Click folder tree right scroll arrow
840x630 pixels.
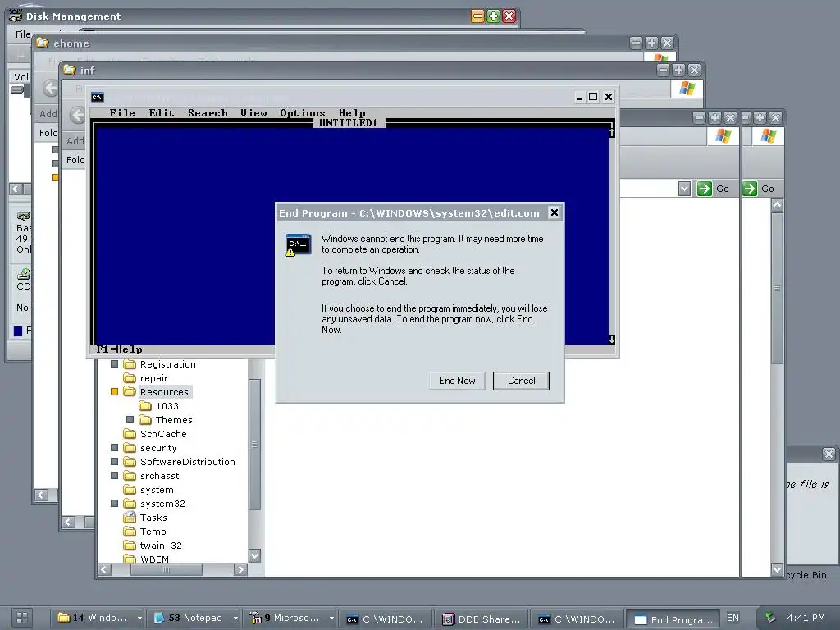tap(240, 569)
